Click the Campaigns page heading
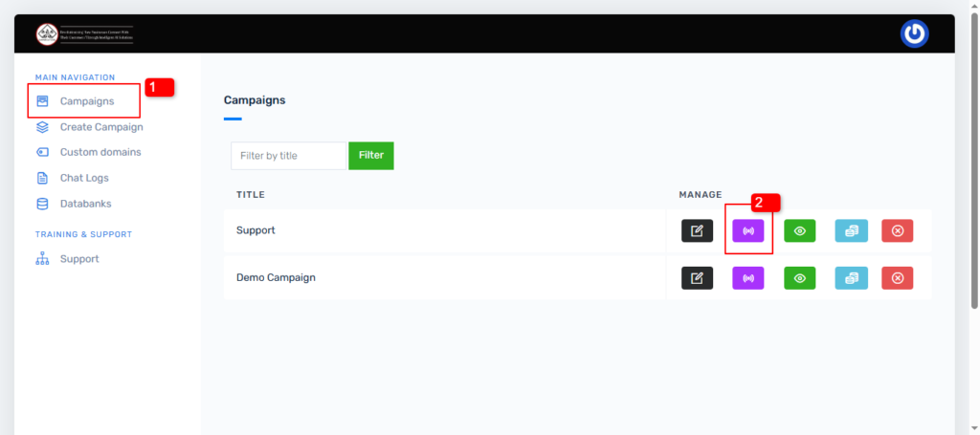 click(x=255, y=100)
